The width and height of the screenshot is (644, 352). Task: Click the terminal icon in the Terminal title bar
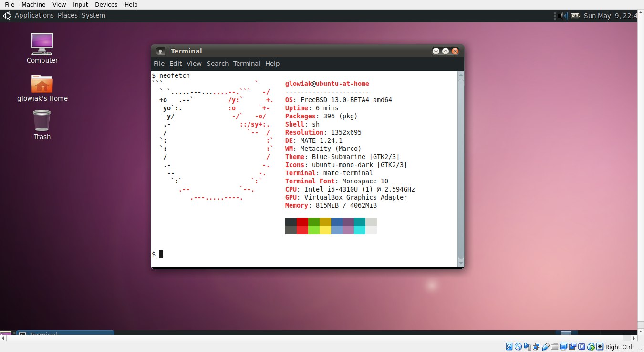coord(161,51)
